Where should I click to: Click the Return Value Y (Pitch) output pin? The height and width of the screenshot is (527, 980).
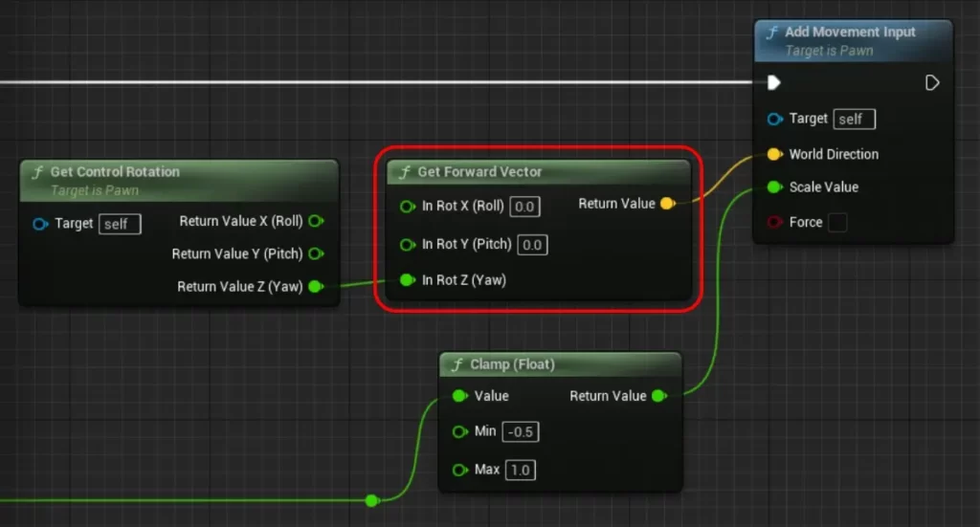(x=315, y=254)
